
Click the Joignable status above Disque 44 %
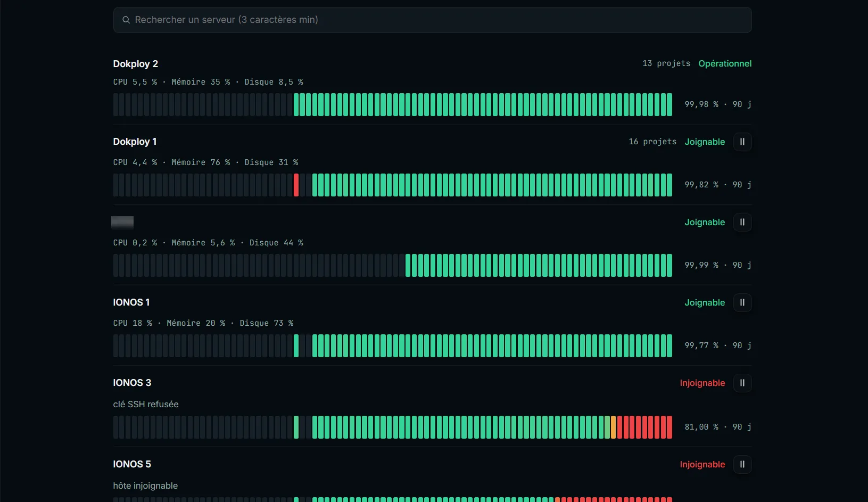point(705,222)
